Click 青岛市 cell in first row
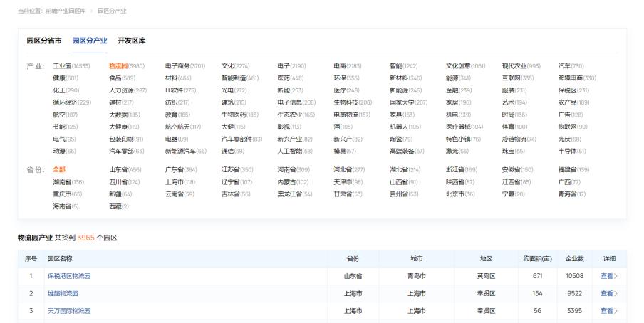644x323 pixels. pos(417,276)
